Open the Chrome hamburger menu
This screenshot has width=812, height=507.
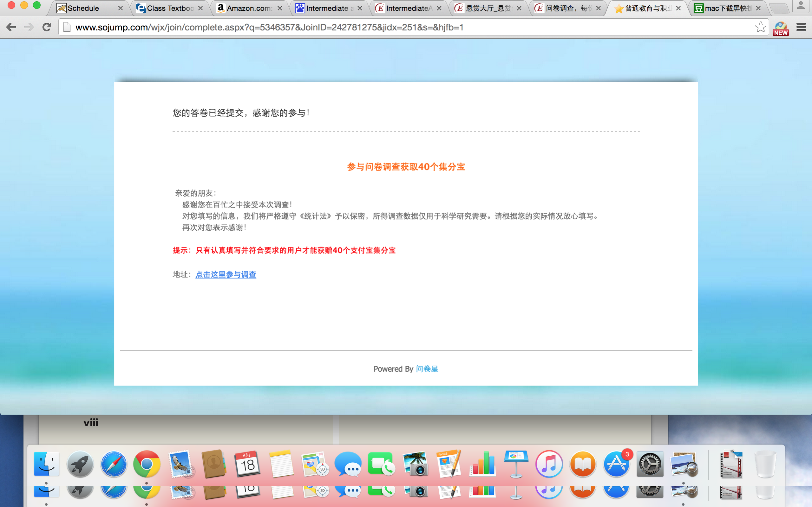pos(801,27)
